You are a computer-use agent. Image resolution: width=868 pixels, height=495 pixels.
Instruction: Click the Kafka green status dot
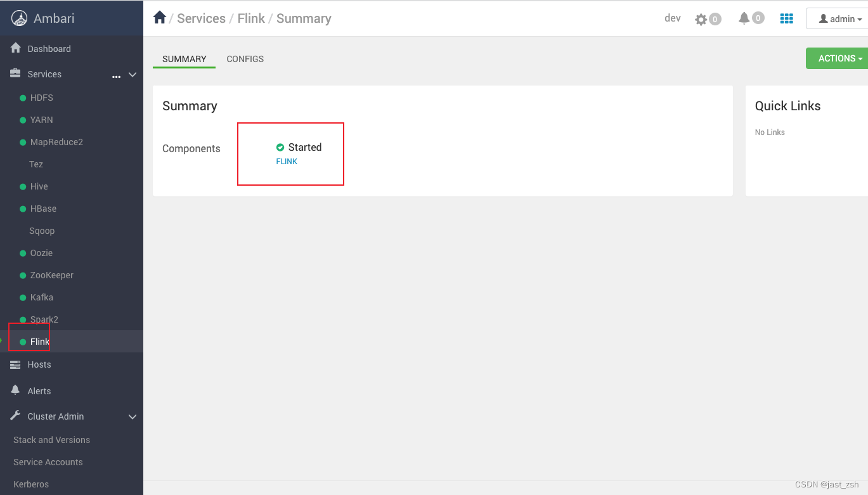(23, 297)
